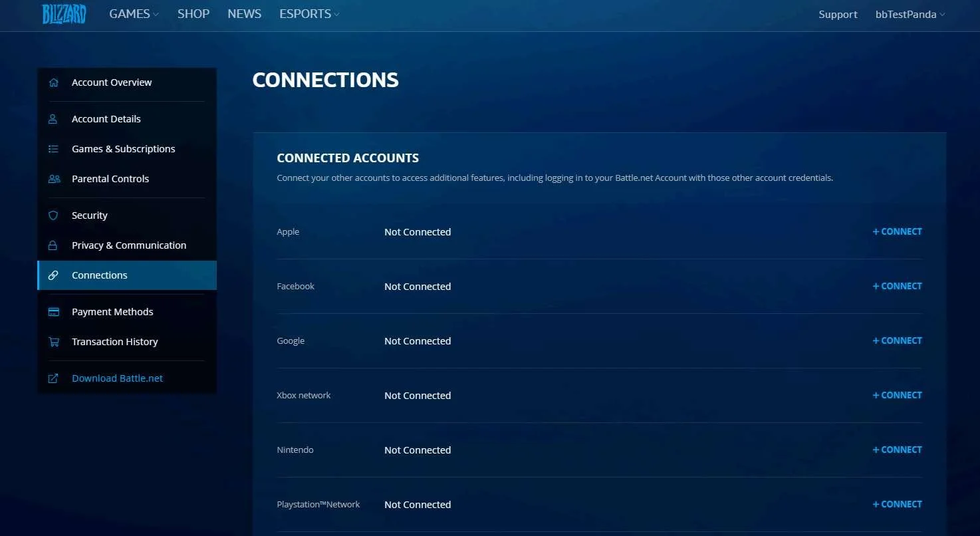Open Account Overview in the sidebar
Viewport: 980px width, 536px height.
pyautogui.click(x=127, y=82)
